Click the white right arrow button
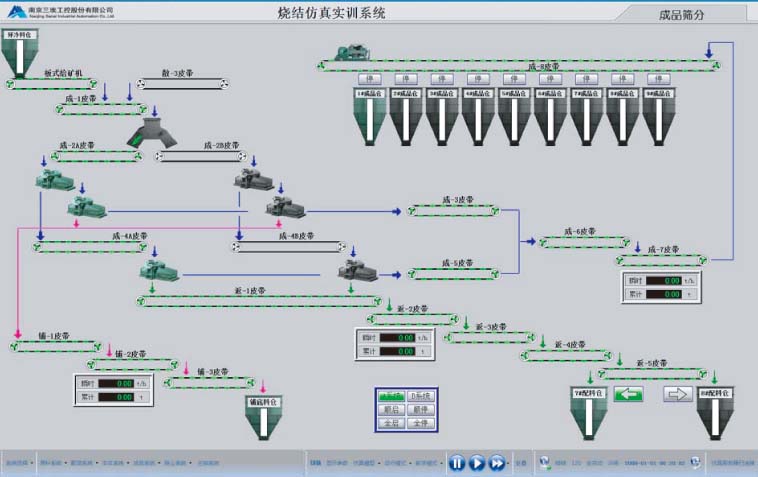 [678, 394]
